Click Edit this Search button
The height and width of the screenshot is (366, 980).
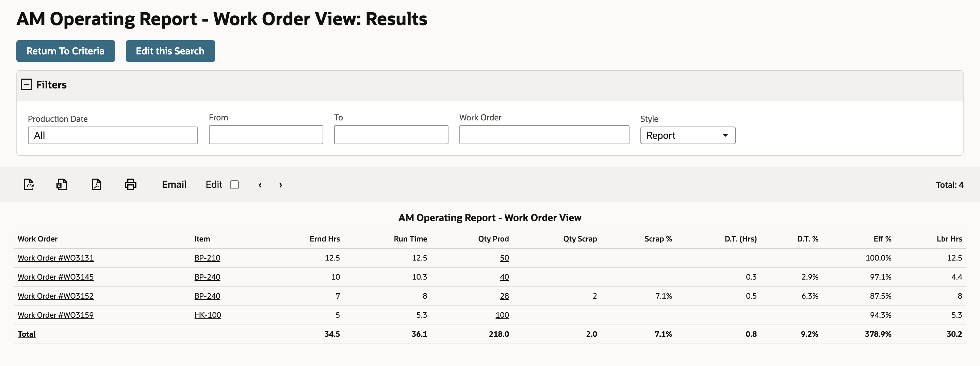coord(170,51)
